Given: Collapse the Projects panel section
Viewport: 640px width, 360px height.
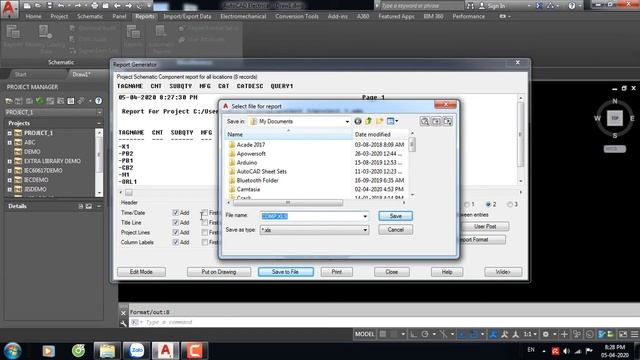Looking at the screenshot, I should tap(99, 123).
